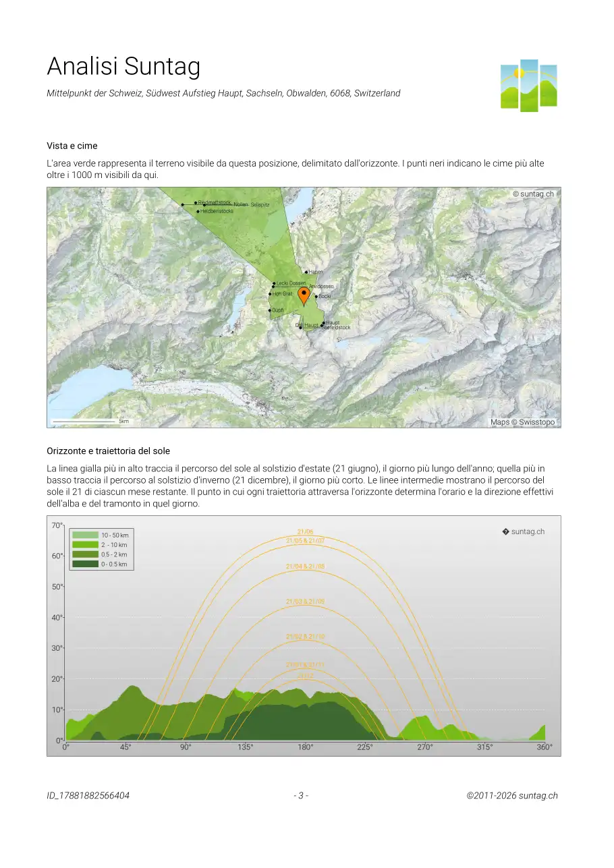Click the "21/06" sun path label
The image size is (614, 868).
[305, 532]
